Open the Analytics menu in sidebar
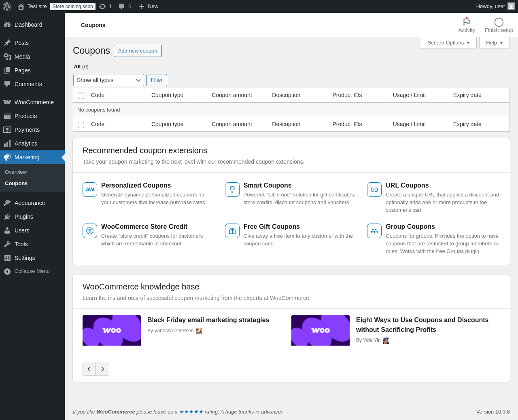 (x=26, y=144)
